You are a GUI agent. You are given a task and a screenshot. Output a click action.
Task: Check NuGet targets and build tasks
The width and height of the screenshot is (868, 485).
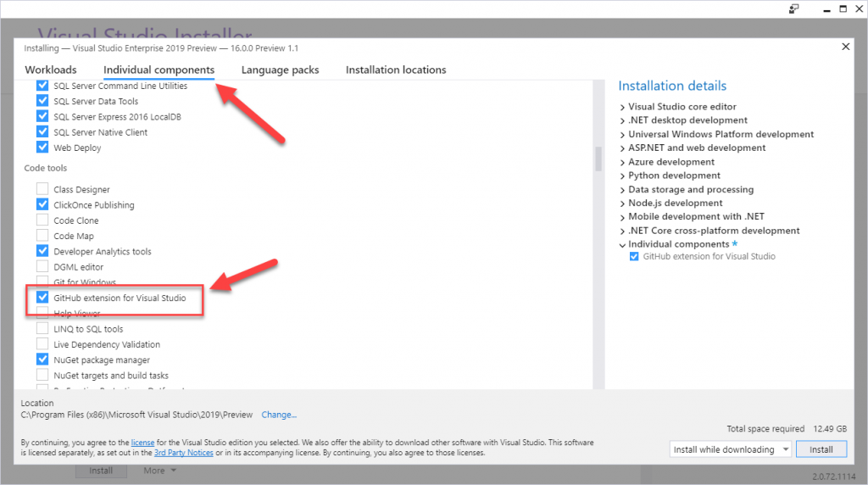pos(42,375)
